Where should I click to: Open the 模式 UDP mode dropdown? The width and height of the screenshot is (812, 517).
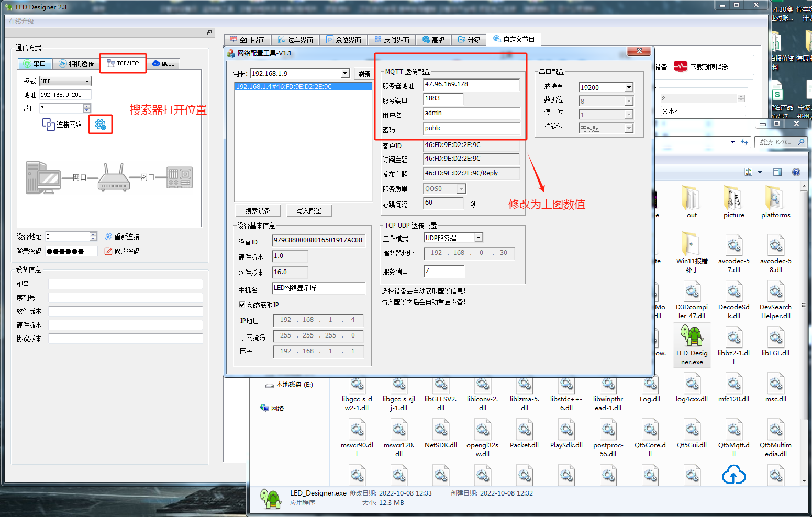click(x=65, y=81)
